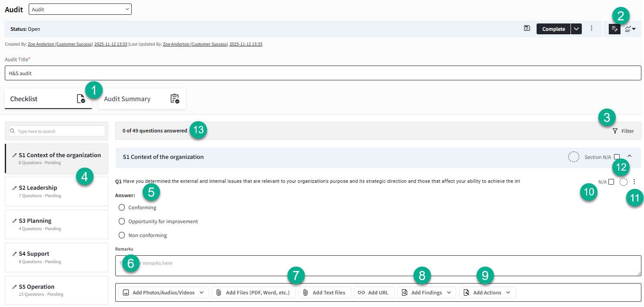Select the Non-conforming answer
This screenshot has height=307, width=644.
coord(122,235)
